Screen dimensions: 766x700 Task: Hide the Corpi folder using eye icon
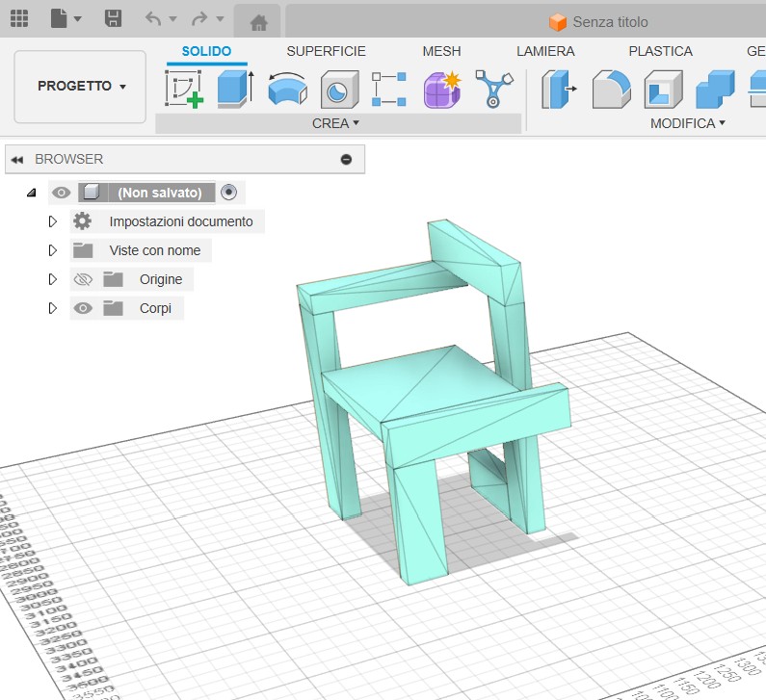click(x=83, y=308)
